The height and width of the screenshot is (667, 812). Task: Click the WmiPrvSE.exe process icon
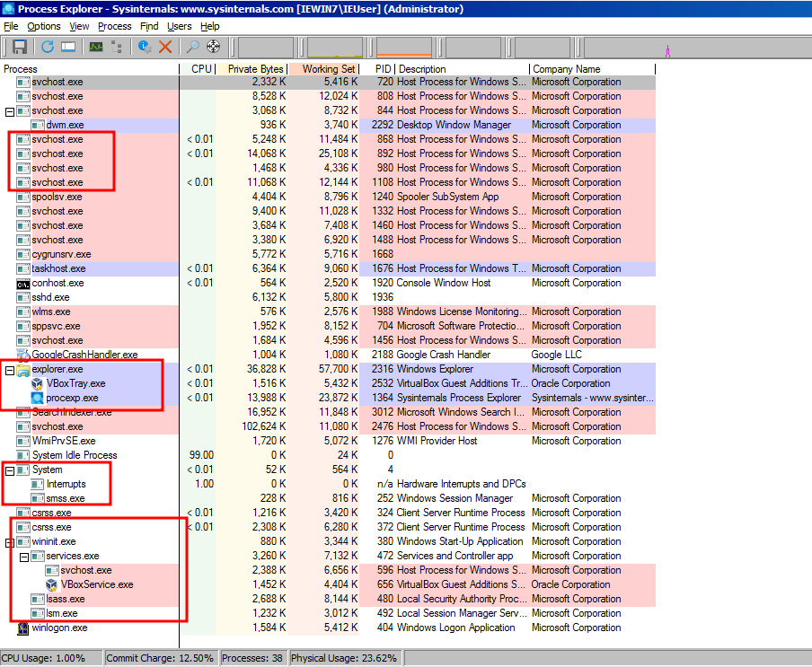click(22, 441)
